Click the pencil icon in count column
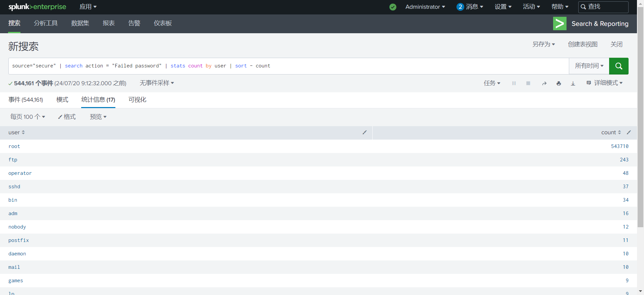 pyautogui.click(x=629, y=133)
